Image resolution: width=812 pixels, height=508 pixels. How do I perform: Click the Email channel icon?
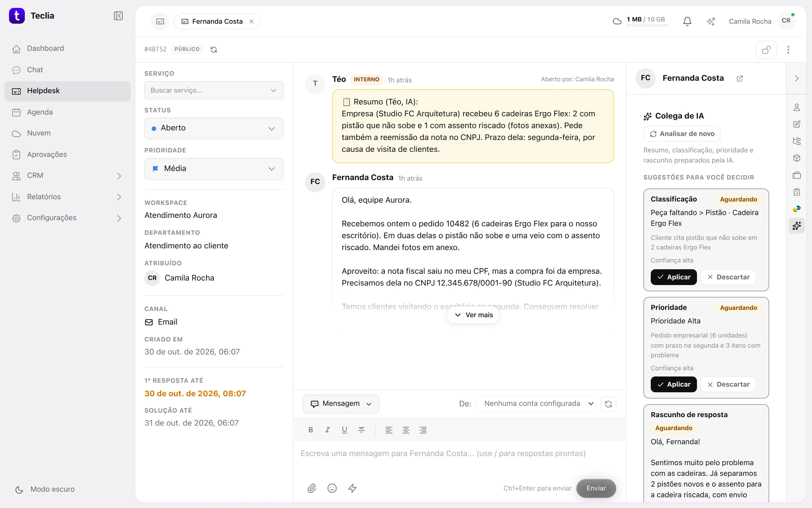(149, 323)
